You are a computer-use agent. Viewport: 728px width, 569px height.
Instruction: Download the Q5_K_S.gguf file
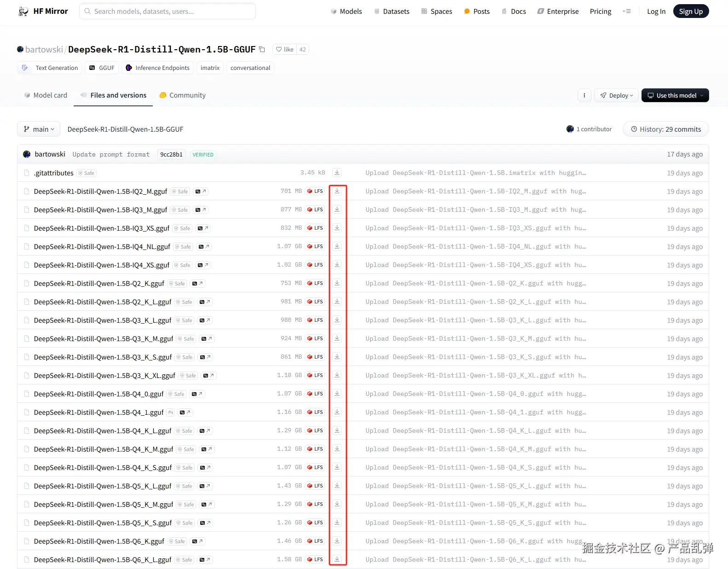pos(337,523)
